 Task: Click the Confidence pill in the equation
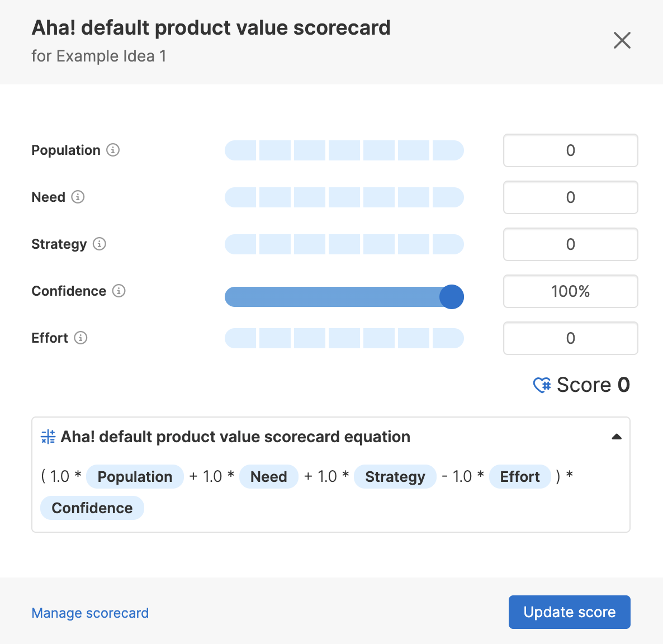(92, 508)
